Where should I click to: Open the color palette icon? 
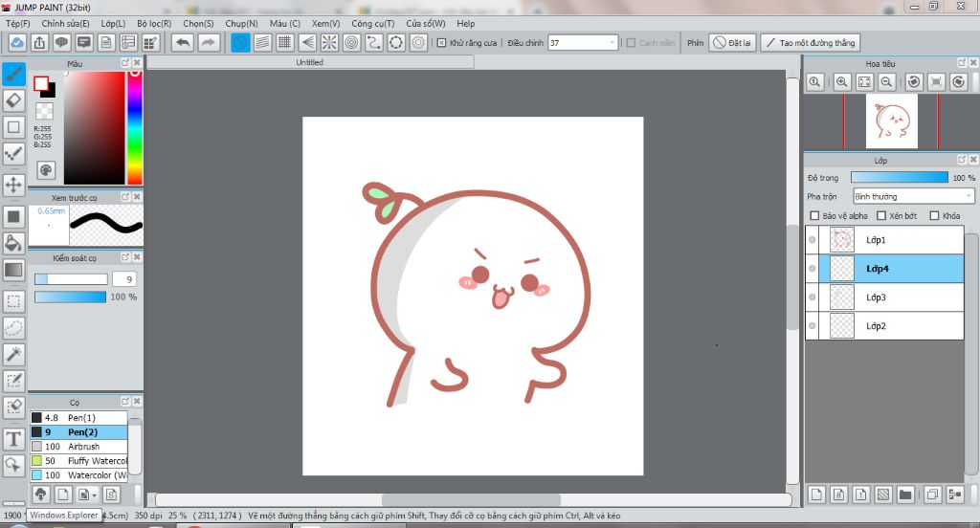tap(46, 170)
